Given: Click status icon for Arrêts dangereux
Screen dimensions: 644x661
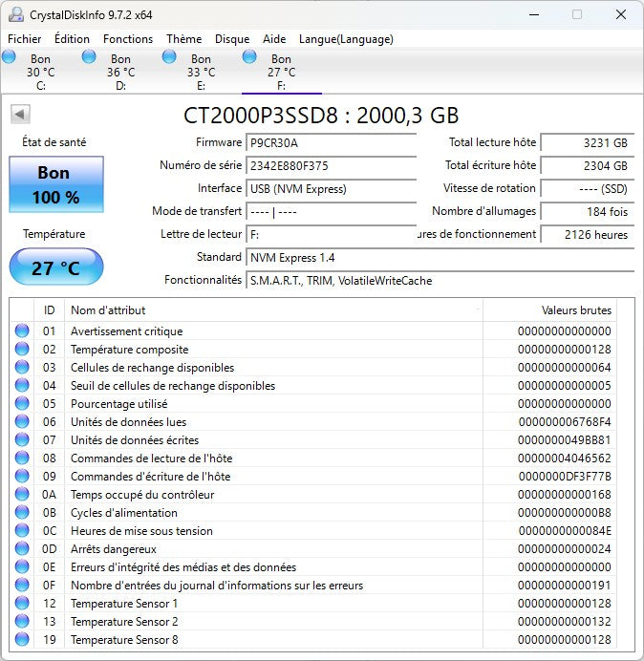Looking at the screenshot, I should [x=22, y=548].
